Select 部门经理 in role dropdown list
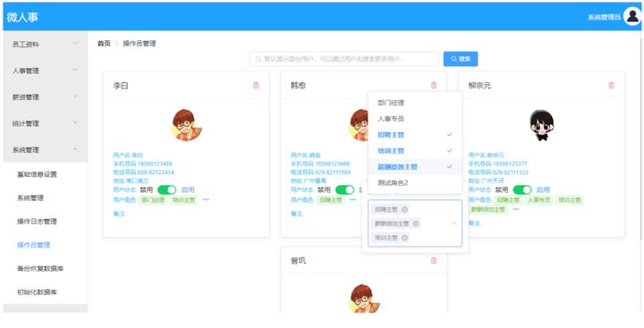The height and width of the screenshot is (328, 644). point(415,103)
